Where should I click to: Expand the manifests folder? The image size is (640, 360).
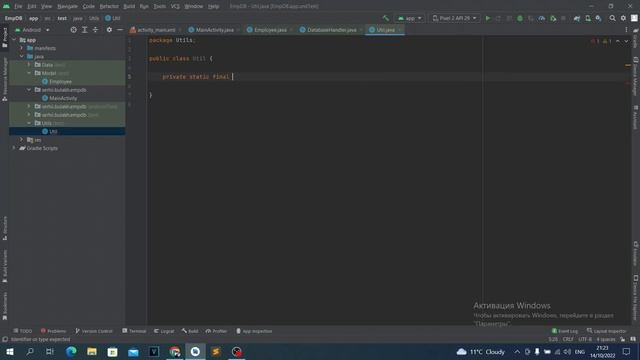point(22,48)
